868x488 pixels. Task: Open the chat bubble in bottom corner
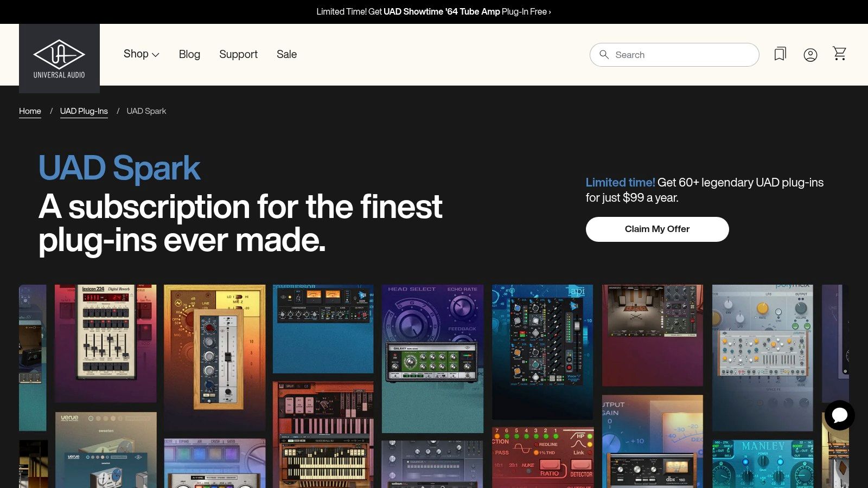[840, 415]
